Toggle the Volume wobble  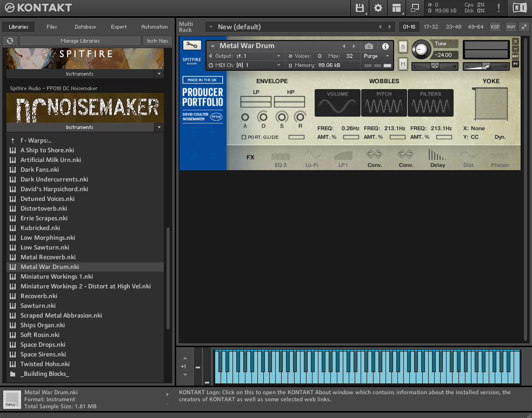[x=337, y=103]
